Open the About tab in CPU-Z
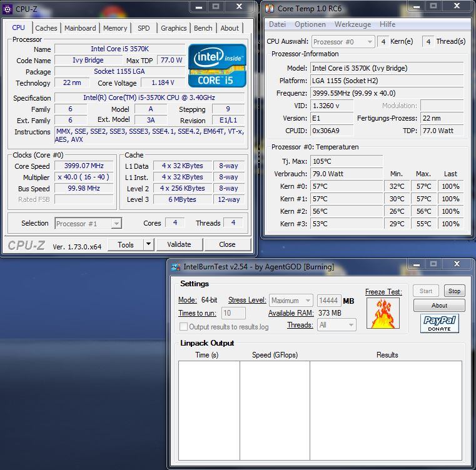476x470 pixels. (x=230, y=28)
